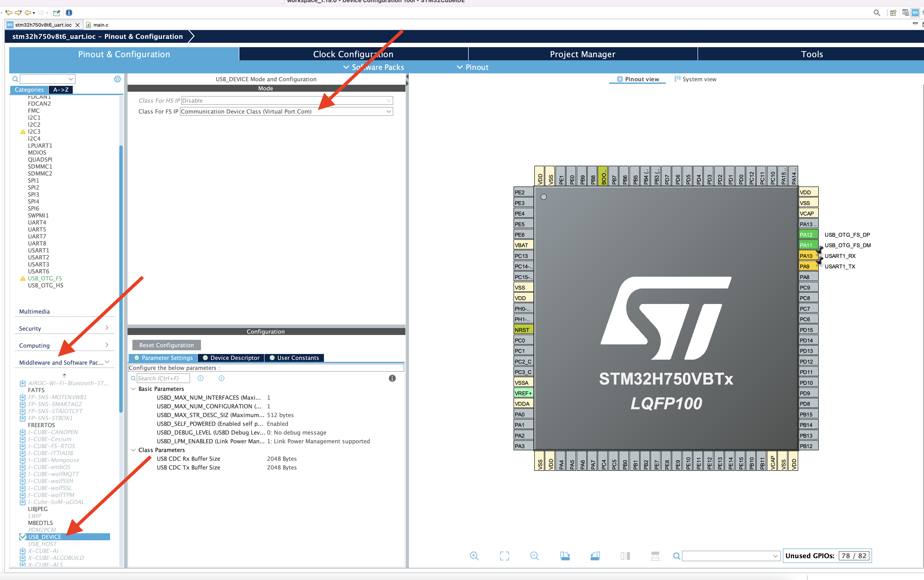Screen dimensions: 924x580
Task: Open Device Descriptor tab
Action: (231, 358)
